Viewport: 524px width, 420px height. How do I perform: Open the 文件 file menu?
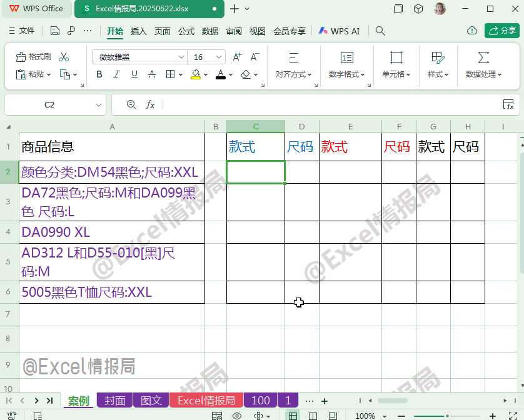tap(22, 31)
